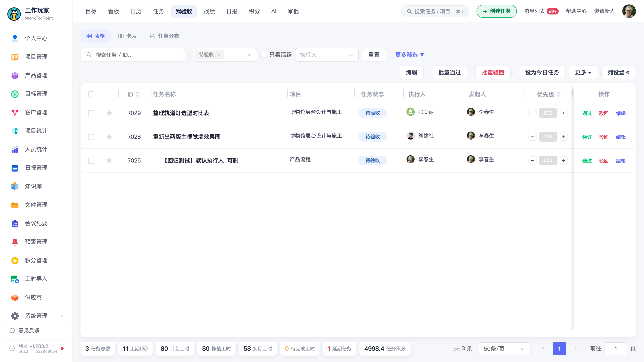Open the 更多 actions dropdown
The width and height of the screenshot is (644, 362).
tap(583, 72)
